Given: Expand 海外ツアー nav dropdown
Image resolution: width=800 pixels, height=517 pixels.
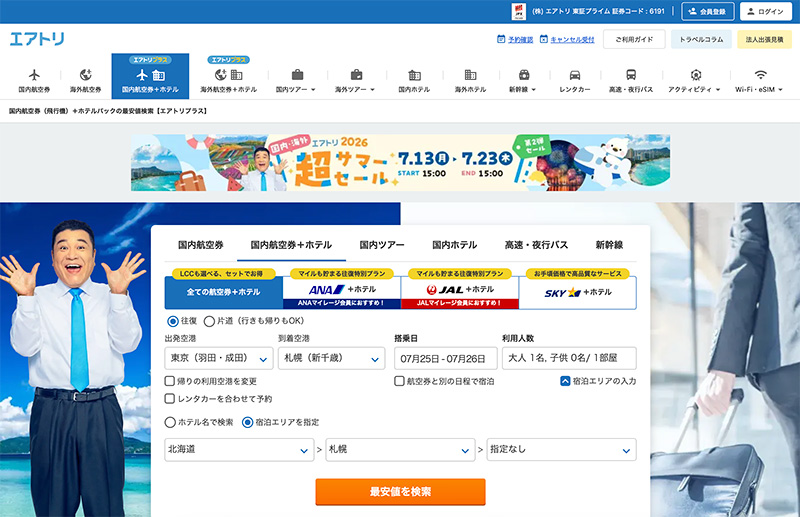Looking at the screenshot, I should tap(355, 89).
